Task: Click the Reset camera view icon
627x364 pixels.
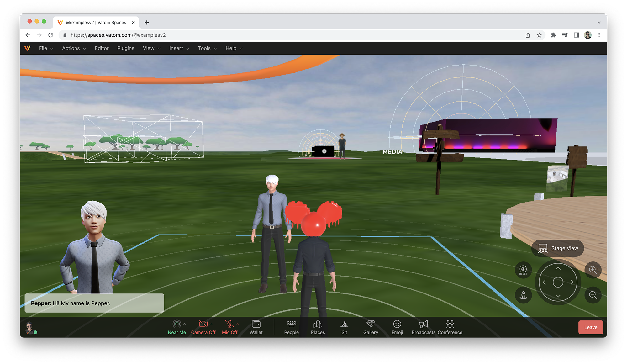Action: click(523, 270)
